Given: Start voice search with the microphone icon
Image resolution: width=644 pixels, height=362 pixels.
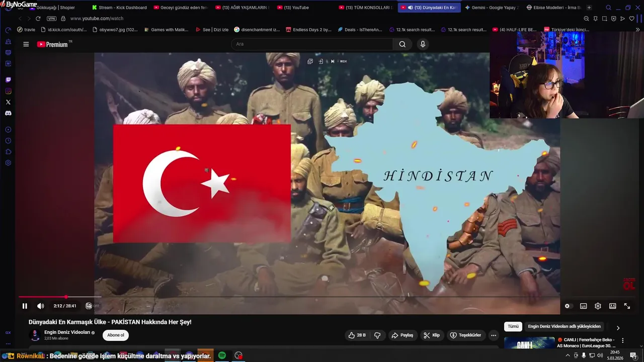Looking at the screenshot, I should point(423,44).
